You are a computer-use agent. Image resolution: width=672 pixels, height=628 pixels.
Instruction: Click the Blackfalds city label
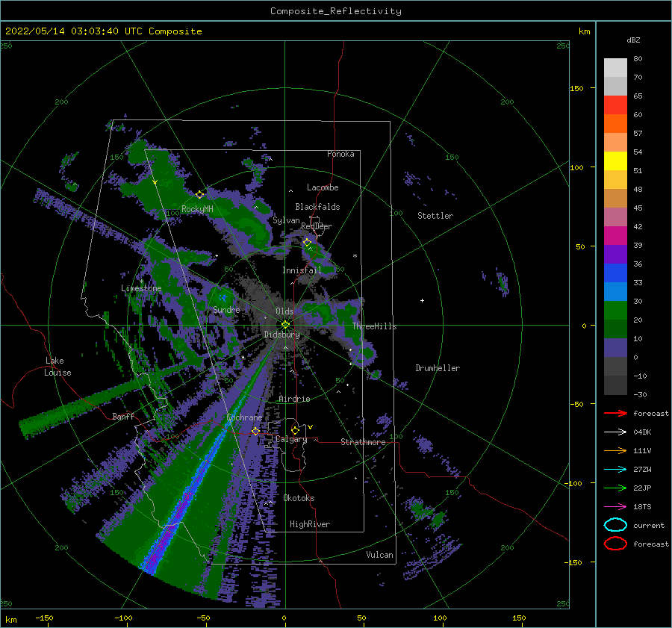tap(317, 207)
